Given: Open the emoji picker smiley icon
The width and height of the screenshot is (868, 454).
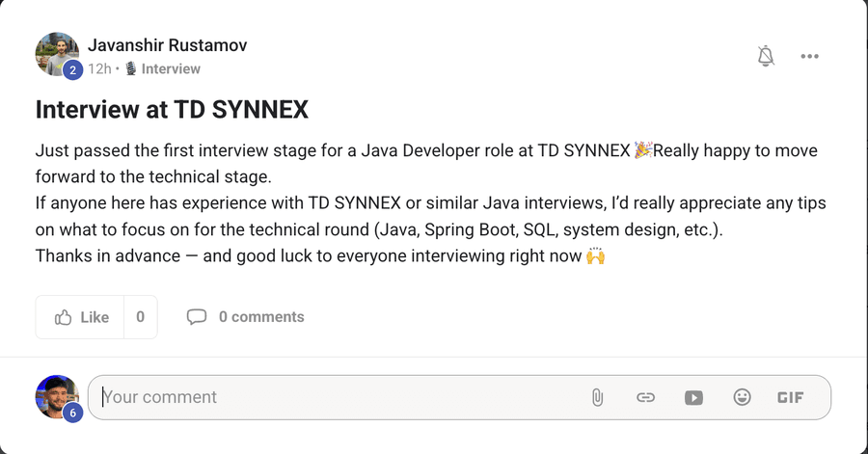Looking at the screenshot, I should click(742, 397).
